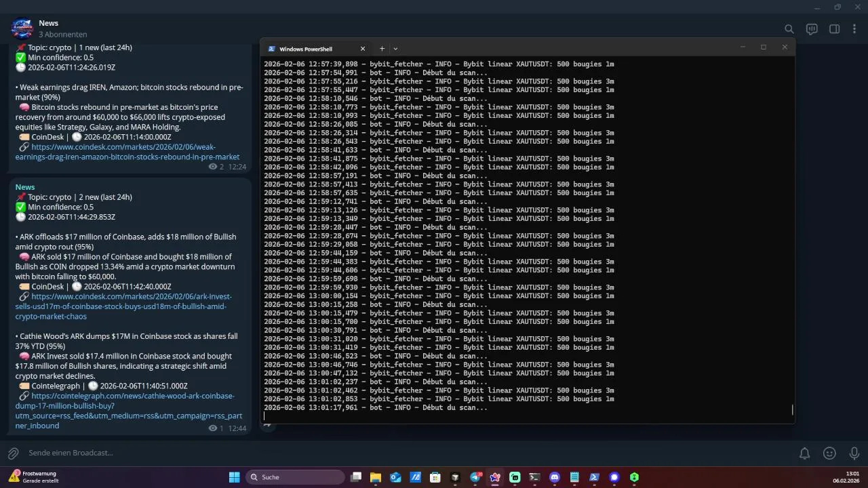
Task: Open the Terminal icon on the taskbar
Action: 534,477
